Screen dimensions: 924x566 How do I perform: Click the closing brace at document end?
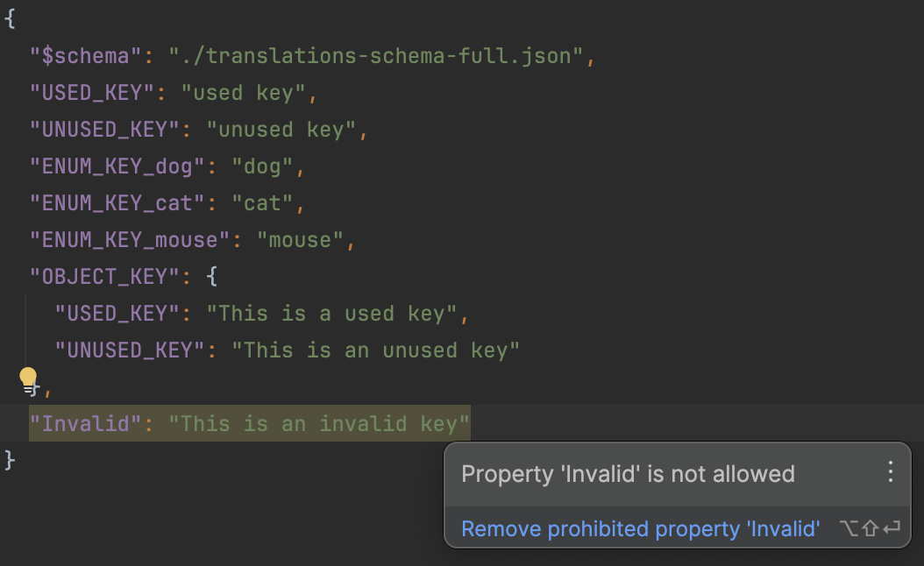pyautogui.click(x=11, y=458)
